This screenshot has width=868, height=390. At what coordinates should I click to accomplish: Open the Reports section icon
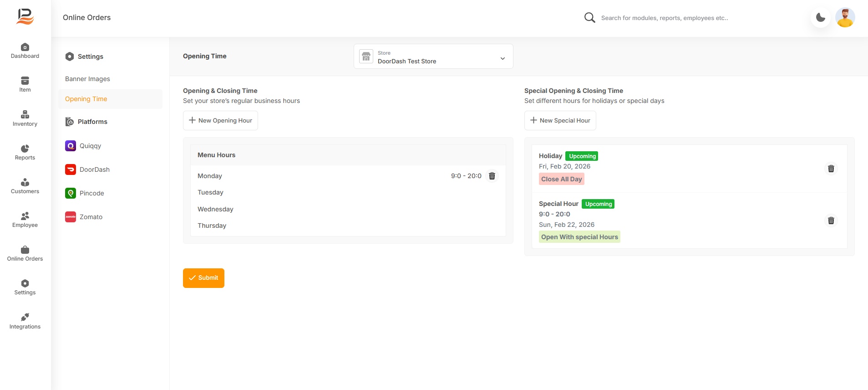point(25,149)
